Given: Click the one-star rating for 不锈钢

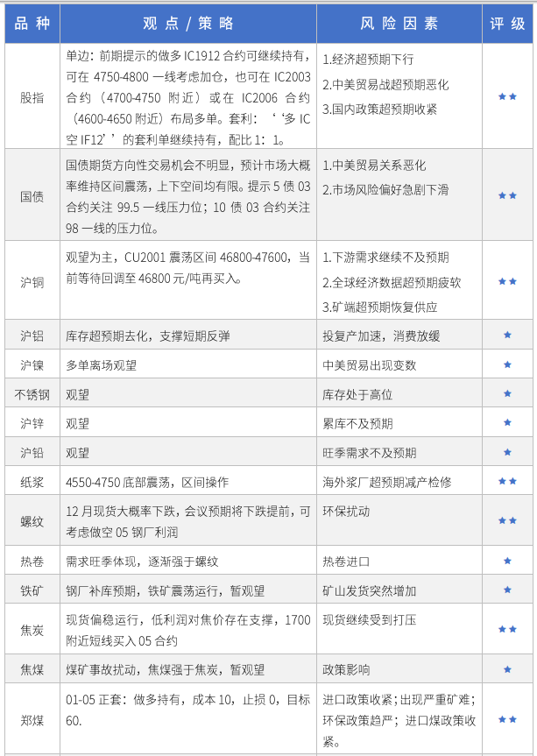Looking at the screenshot, I should click(x=507, y=393).
